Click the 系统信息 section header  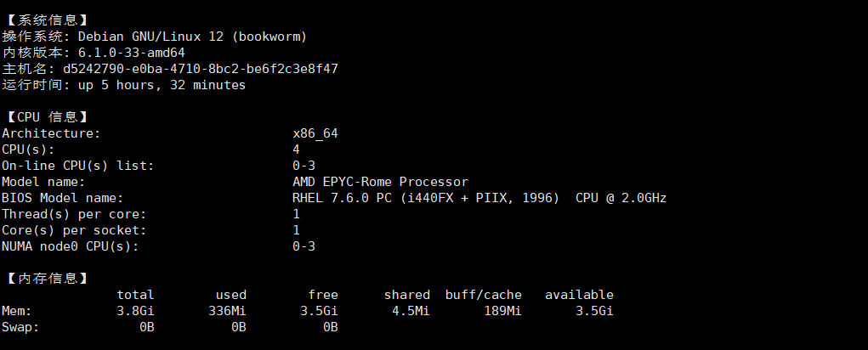pos(47,20)
